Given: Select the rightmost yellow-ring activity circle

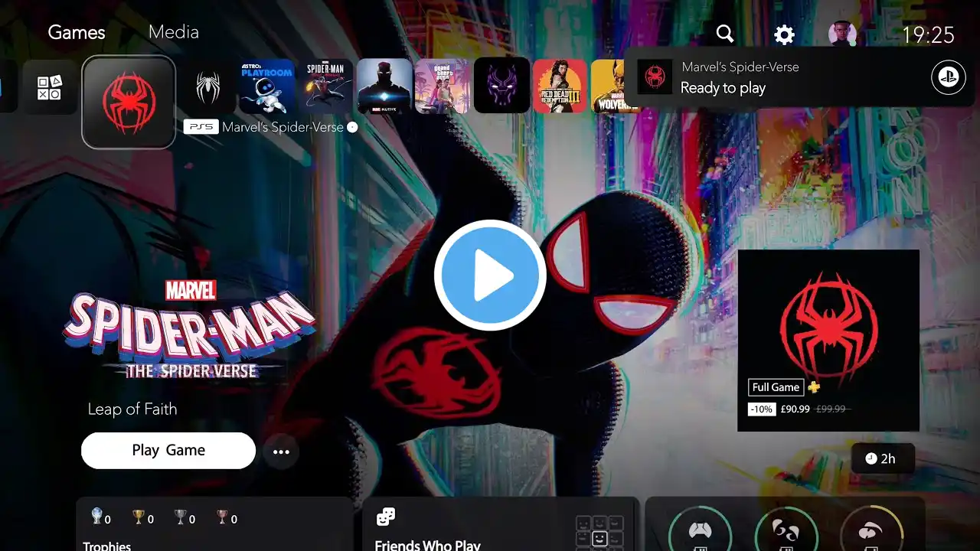Looking at the screenshot, I should click(x=872, y=529).
